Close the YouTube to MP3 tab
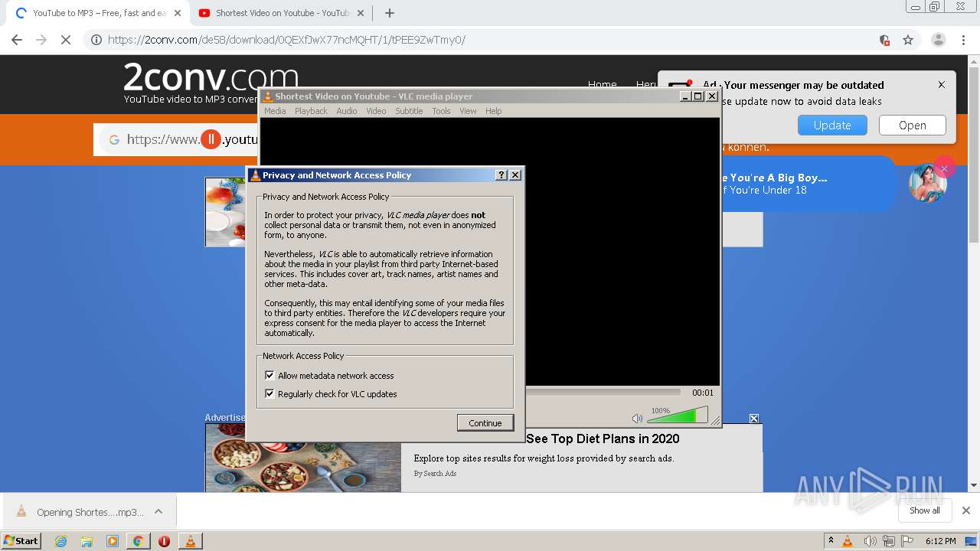The image size is (980, 551). point(178,13)
